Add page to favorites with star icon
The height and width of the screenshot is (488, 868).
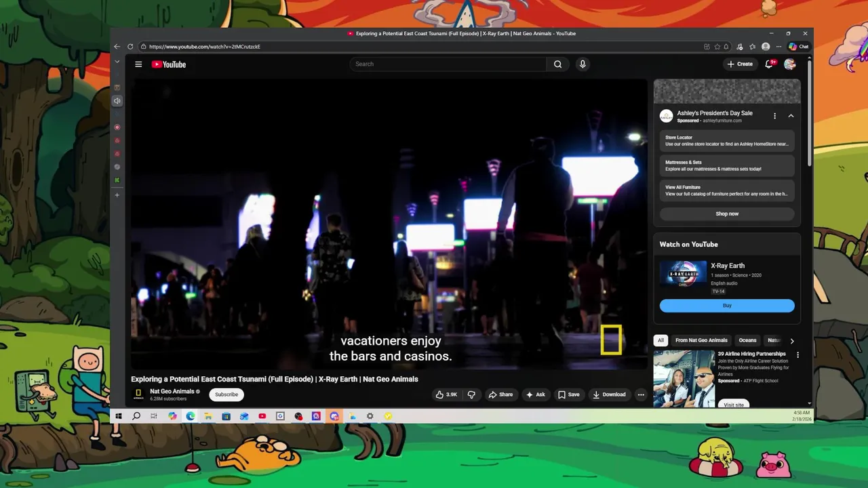[x=717, y=47]
